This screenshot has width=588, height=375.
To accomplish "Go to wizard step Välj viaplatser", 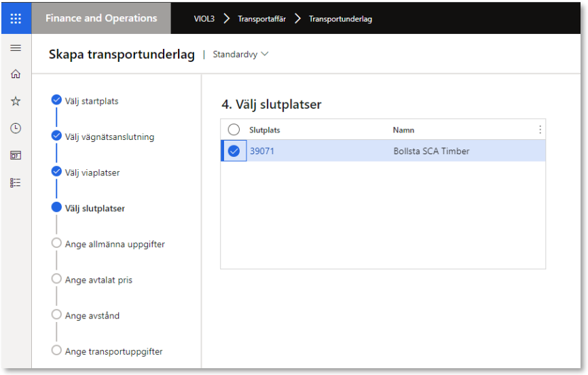I will pyautogui.click(x=92, y=173).
